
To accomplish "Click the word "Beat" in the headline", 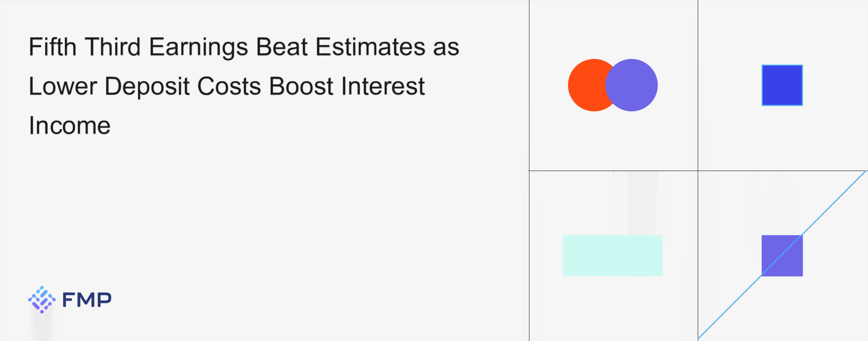I will pyautogui.click(x=281, y=47).
